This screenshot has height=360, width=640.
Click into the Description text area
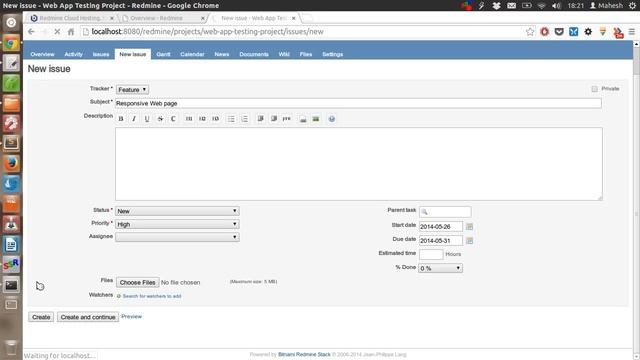(x=359, y=164)
